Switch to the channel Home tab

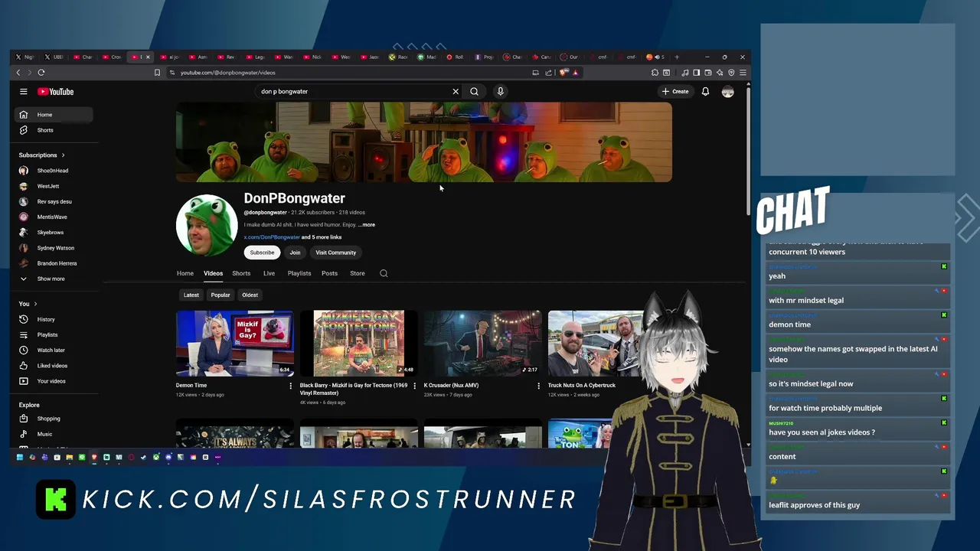(185, 273)
